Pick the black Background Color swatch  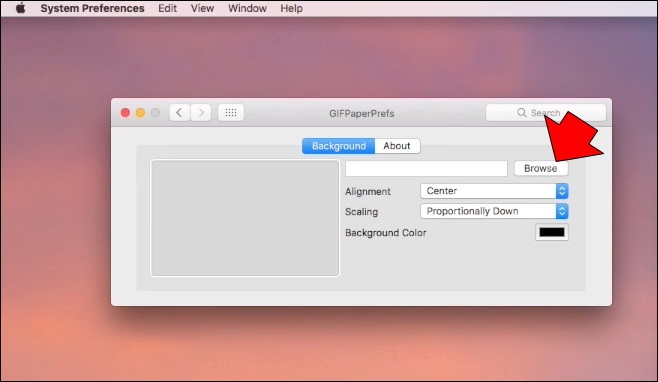[552, 232]
